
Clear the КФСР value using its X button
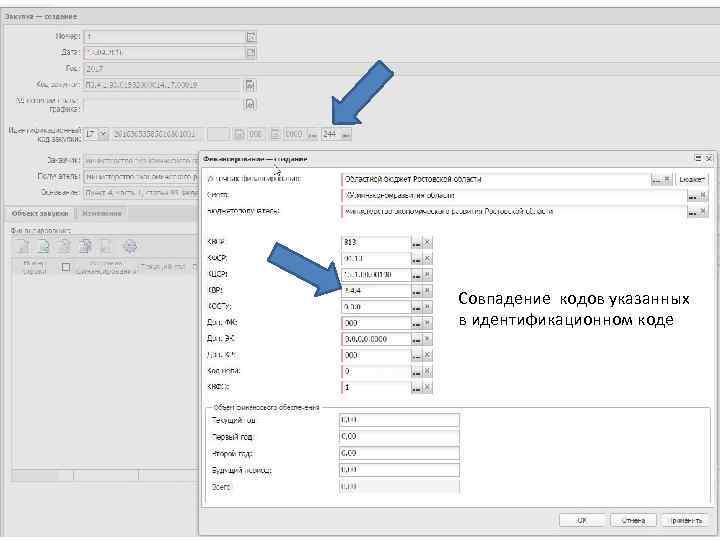(x=427, y=259)
